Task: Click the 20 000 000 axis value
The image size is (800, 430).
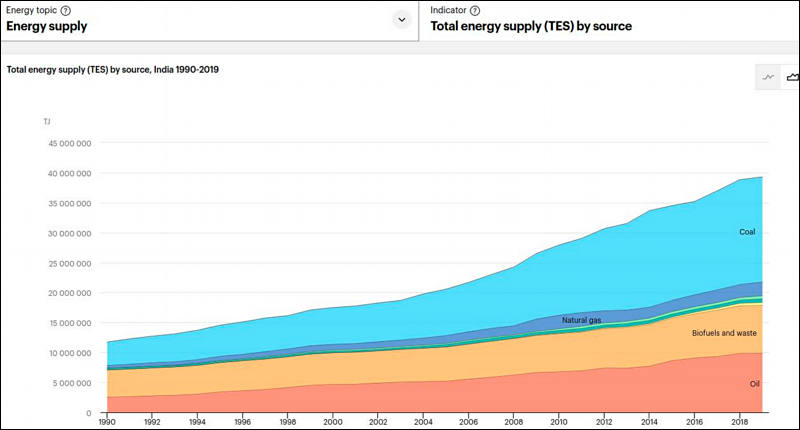Action: 70,293
